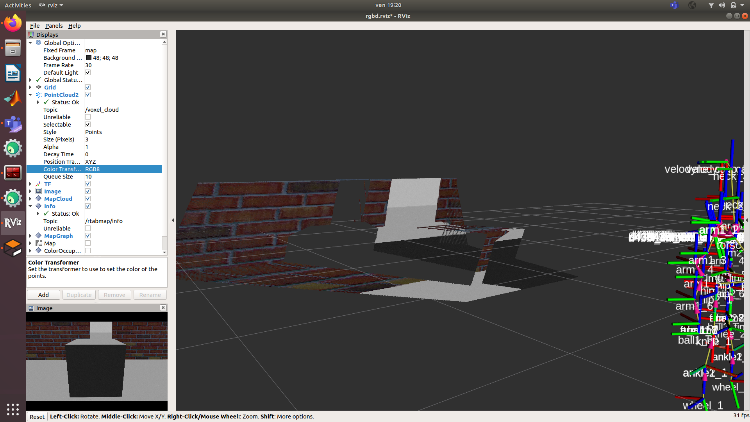Show applications grid button
Viewport: 750px width, 422px height.
coord(13,409)
